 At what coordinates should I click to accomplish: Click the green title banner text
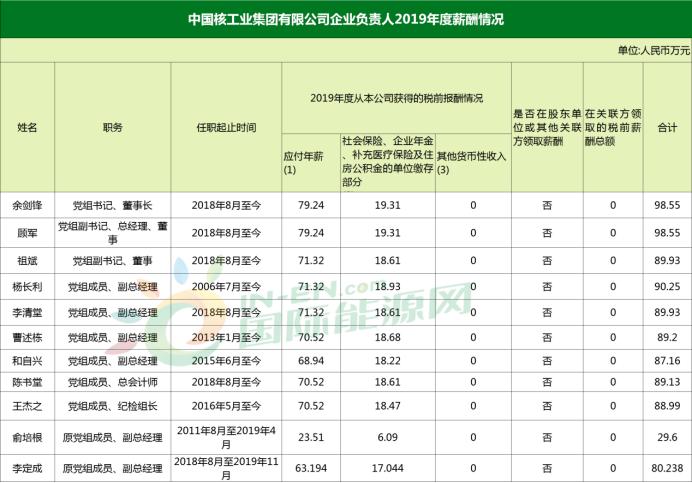(x=346, y=19)
